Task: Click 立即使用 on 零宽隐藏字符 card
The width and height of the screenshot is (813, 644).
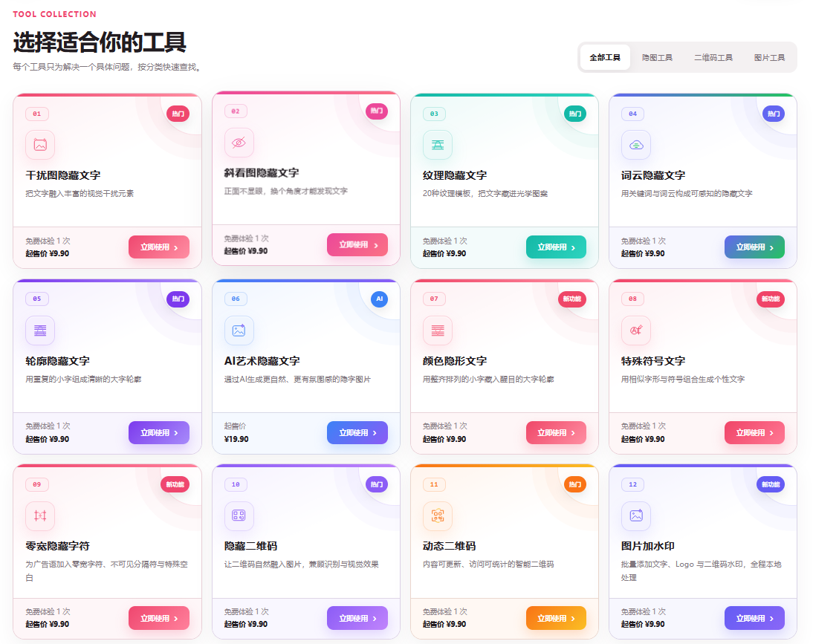Action: coord(158,618)
